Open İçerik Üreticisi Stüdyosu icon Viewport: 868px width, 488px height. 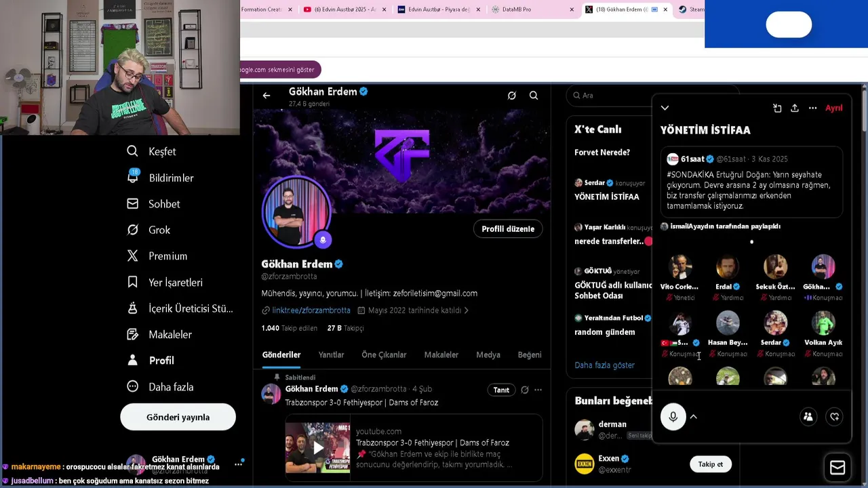tap(133, 308)
